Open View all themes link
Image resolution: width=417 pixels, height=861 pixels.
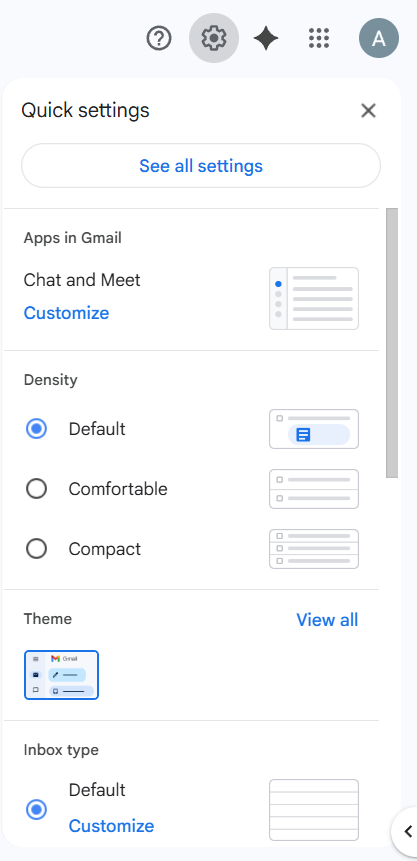[327, 620]
